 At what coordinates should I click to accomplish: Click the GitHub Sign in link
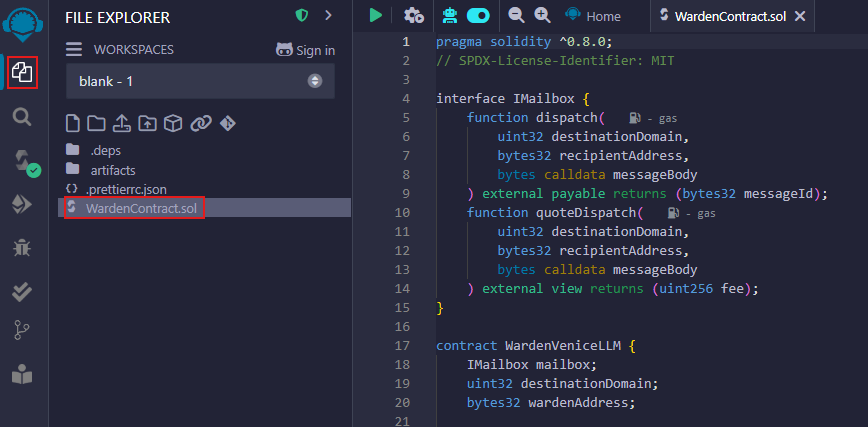pos(305,50)
